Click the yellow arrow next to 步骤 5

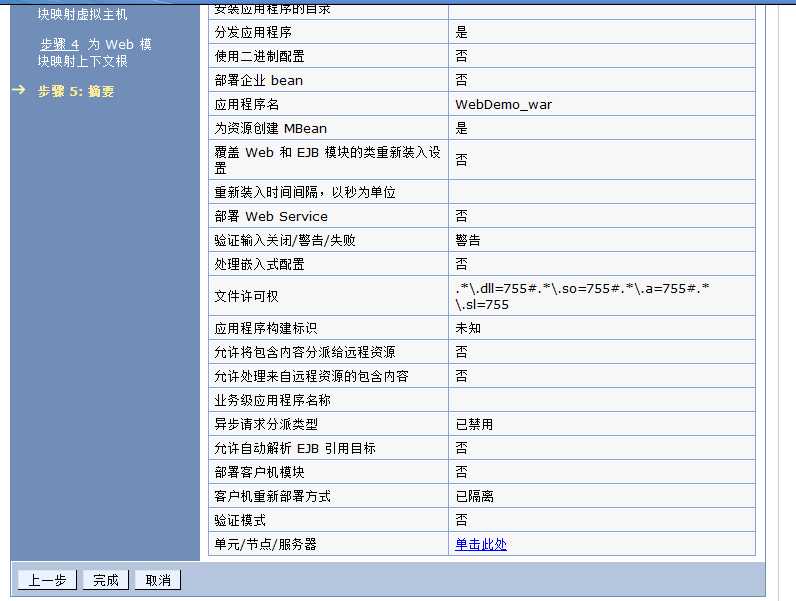click(19, 90)
